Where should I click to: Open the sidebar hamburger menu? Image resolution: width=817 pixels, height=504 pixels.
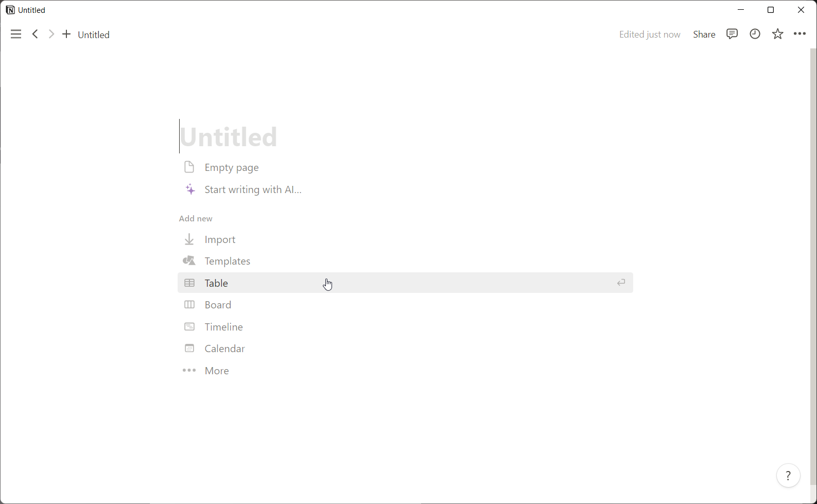coord(16,34)
